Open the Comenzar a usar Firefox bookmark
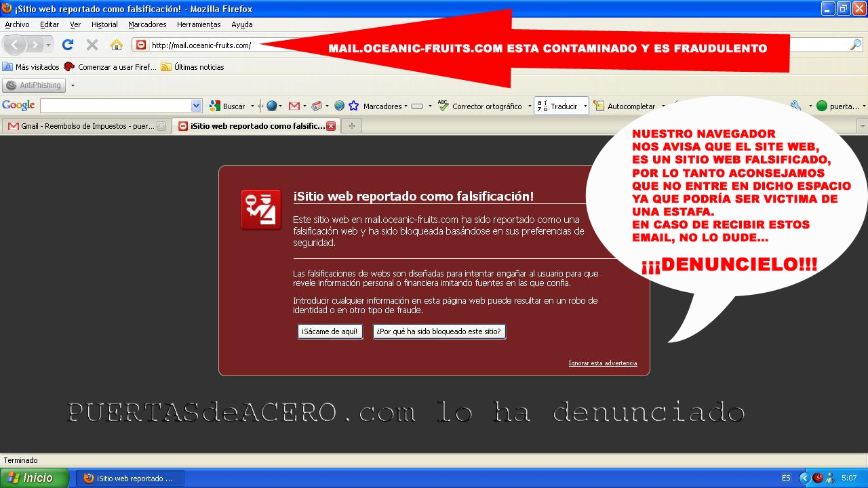 click(x=110, y=67)
